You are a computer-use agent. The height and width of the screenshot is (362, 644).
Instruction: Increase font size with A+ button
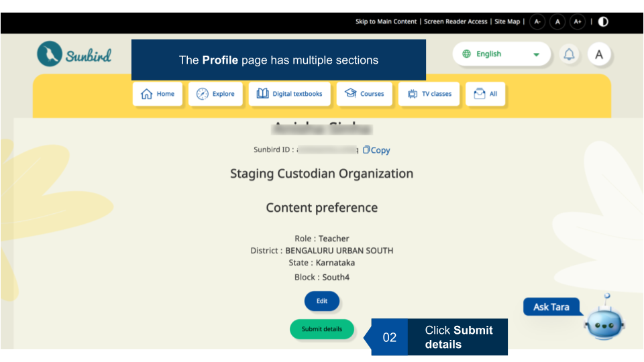coord(577,21)
